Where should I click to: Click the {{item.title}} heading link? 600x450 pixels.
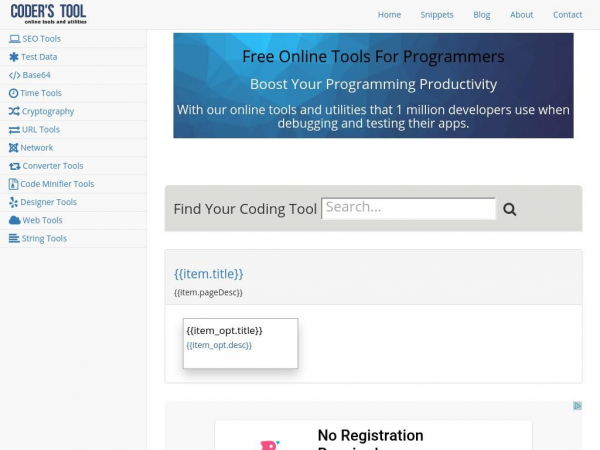point(209,274)
